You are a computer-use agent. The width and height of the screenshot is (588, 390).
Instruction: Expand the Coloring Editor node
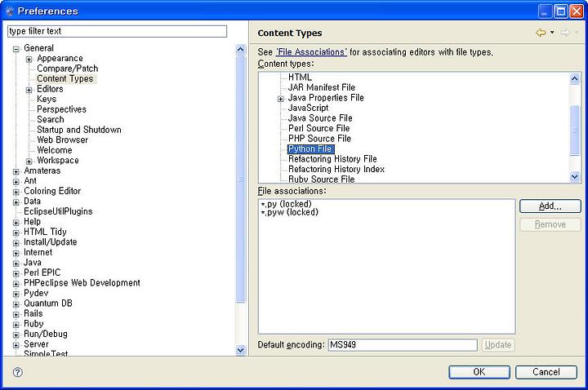[x=16, y=192]
